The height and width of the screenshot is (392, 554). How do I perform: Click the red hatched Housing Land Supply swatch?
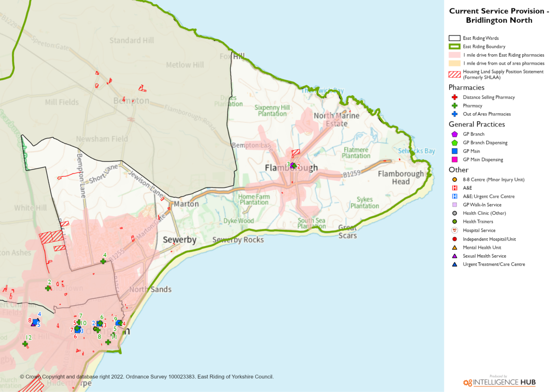click(x=454, y=74)
